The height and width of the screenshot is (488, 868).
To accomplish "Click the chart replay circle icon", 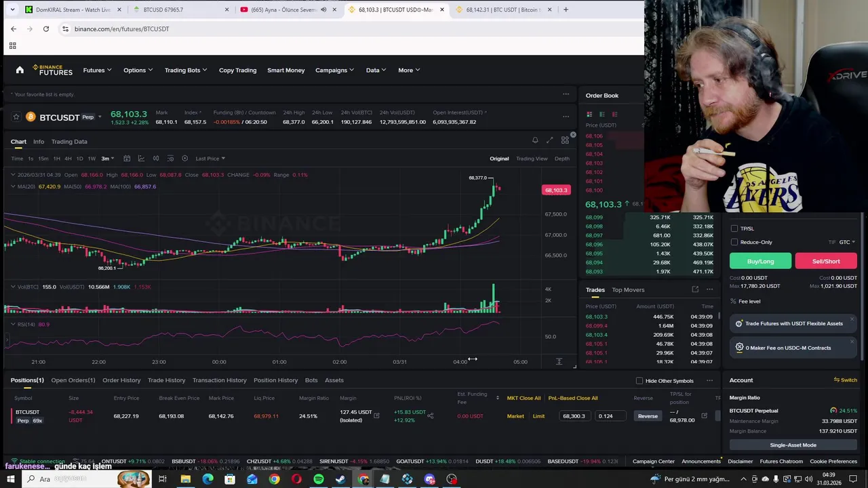I will [x=184, y=159].
